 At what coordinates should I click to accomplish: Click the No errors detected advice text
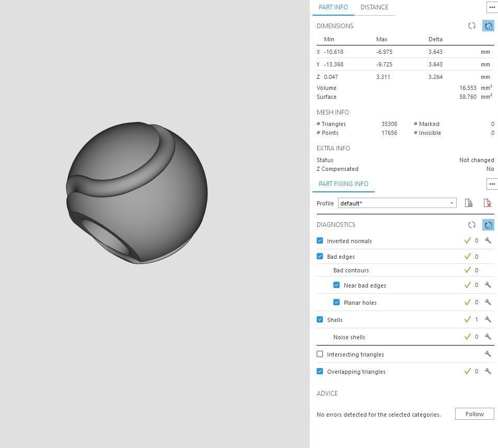(378, 415)
